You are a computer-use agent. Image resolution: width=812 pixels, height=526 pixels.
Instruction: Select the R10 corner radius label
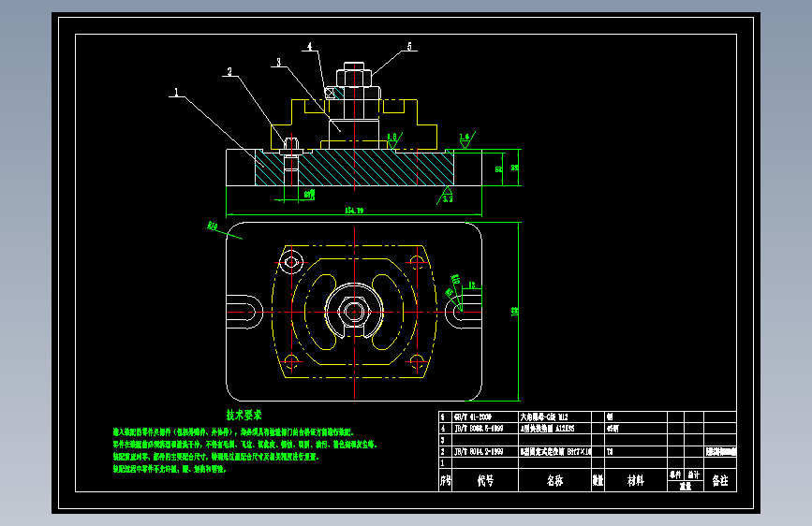click(x=213, y=226)
